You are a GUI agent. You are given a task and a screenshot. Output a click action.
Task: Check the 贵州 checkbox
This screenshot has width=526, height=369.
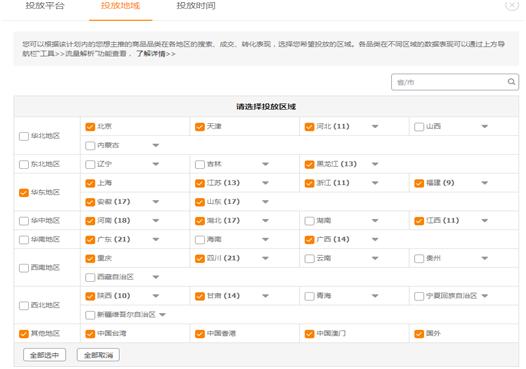pos(419,259)
